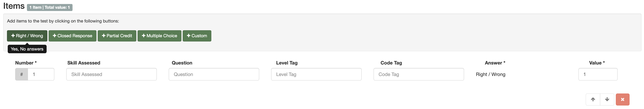644x109 pixels.
Task: Click the "Yes, No answers" tooltip
Action: (x=27, y=49)
